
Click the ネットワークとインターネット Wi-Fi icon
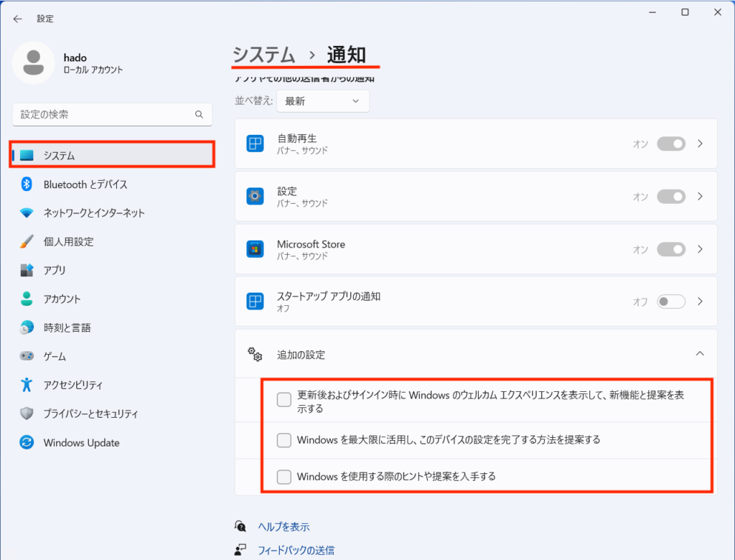pyautogui.click(x=27, y=213)
